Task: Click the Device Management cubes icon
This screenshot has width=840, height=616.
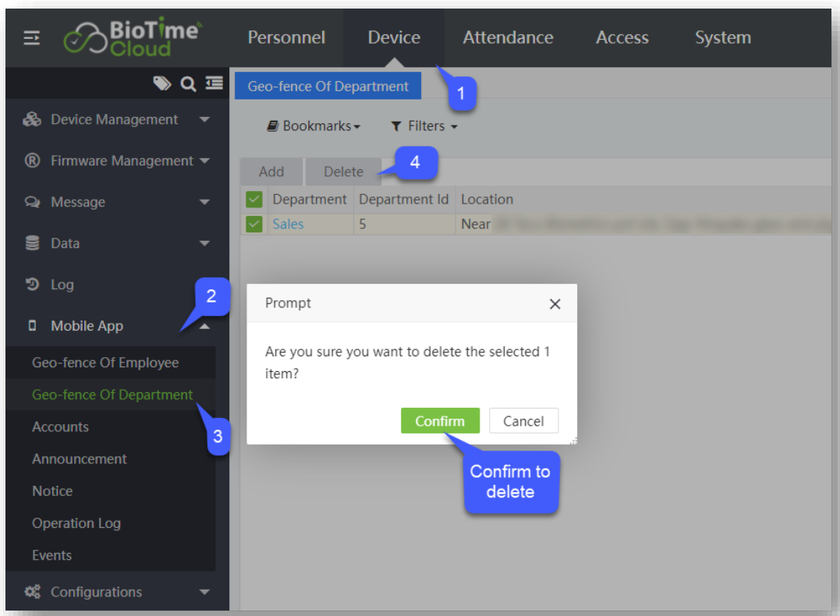Action: click(32, 119)
